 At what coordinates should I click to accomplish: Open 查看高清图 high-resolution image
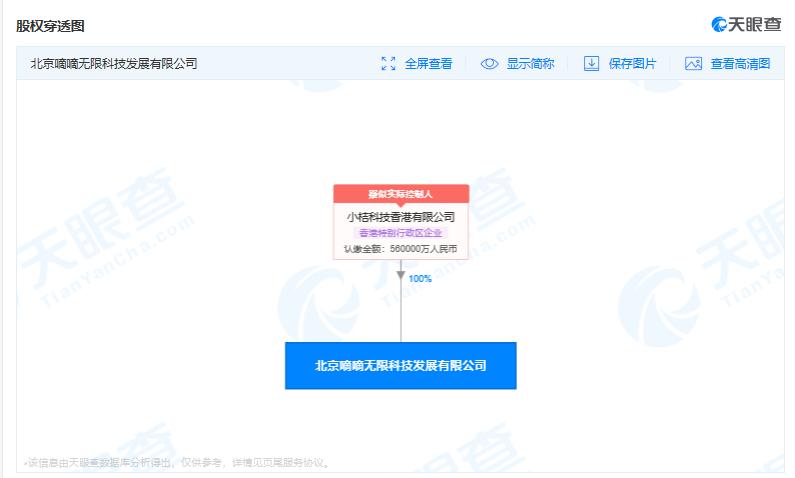pyautogui.click(x=740, y=63)
